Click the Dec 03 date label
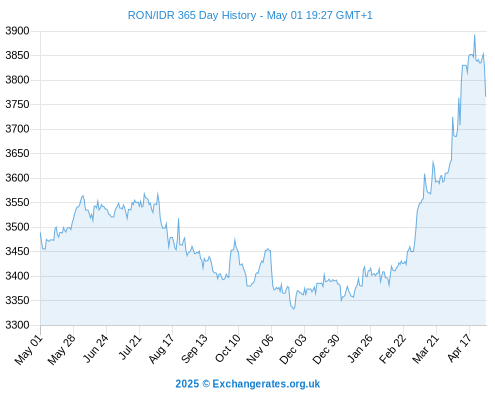The image size is (495, 400). 293,349
